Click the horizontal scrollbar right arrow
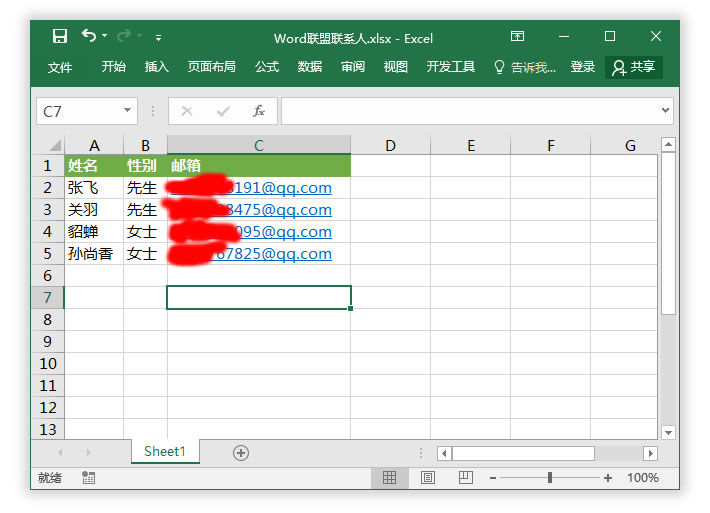The width and height of the screenshot is (710, 513). click(651, 453)
